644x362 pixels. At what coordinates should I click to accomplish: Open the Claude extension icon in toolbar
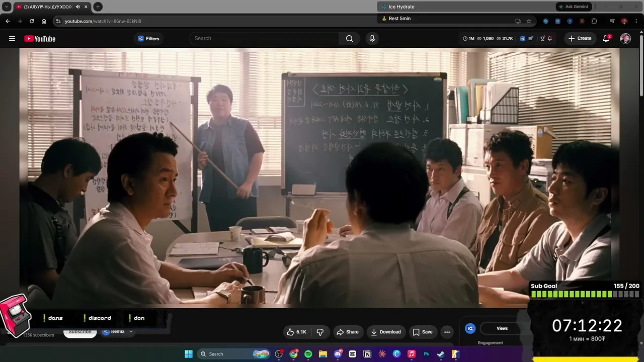pyautogui.click(x=582, y=21)
